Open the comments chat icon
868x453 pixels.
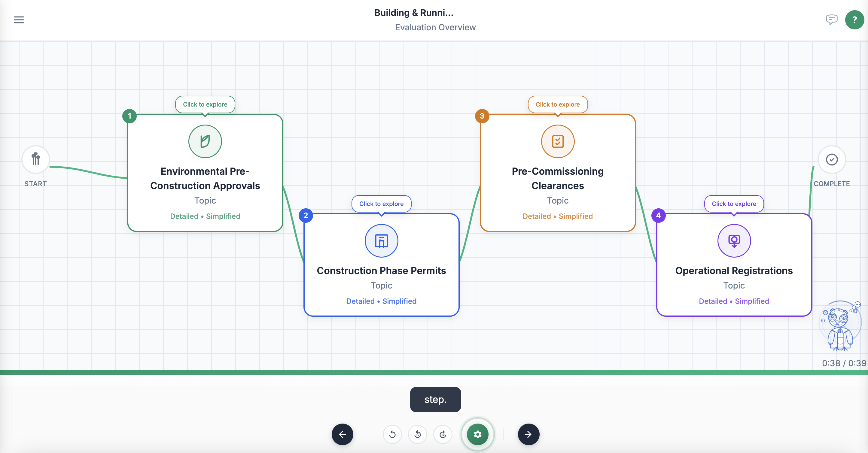832,20
